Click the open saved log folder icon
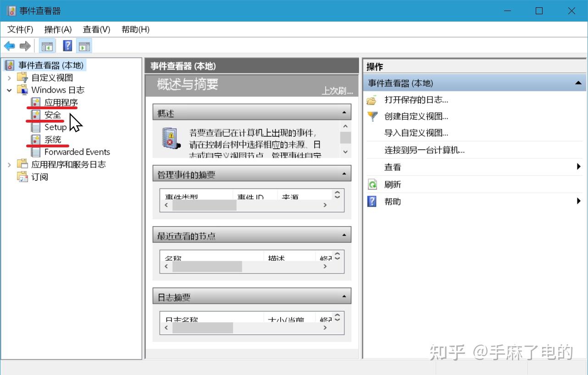588x375 pixels. click(372, 100)
